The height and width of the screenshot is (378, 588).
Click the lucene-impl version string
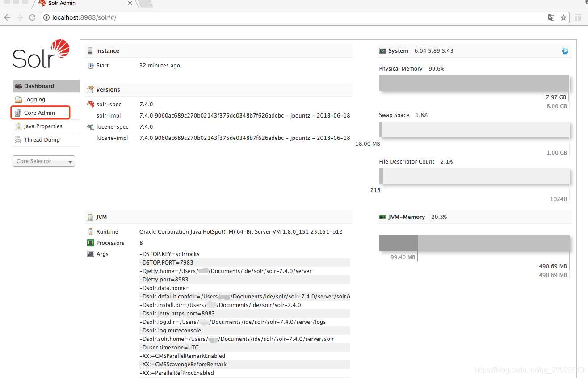pyautogui.click(x=244, y=138)
